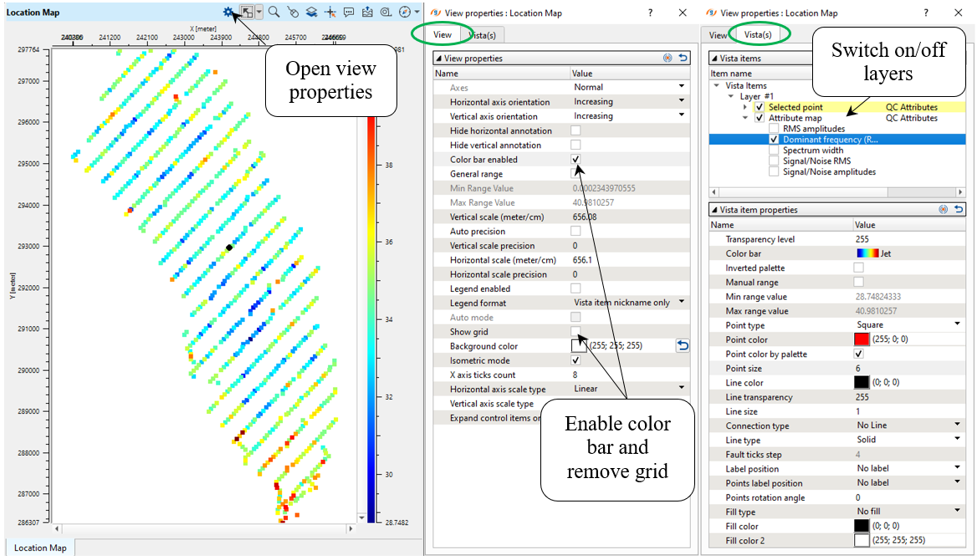The width and height of the screenshot is (977, 560).
Task: Click the compass navigation icon
Action: [x=405, y=13]
